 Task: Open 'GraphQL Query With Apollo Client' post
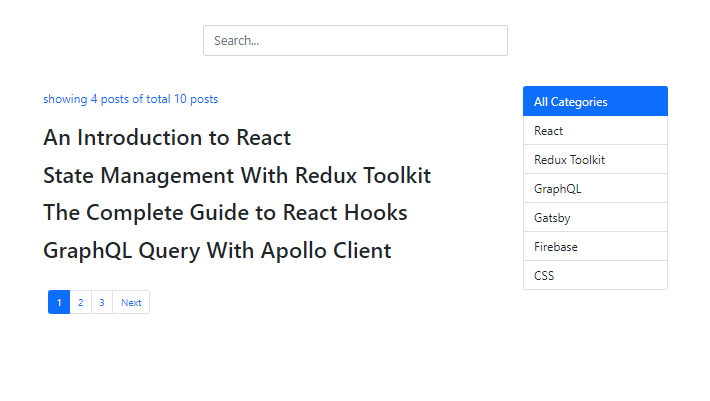click(217, 251)
